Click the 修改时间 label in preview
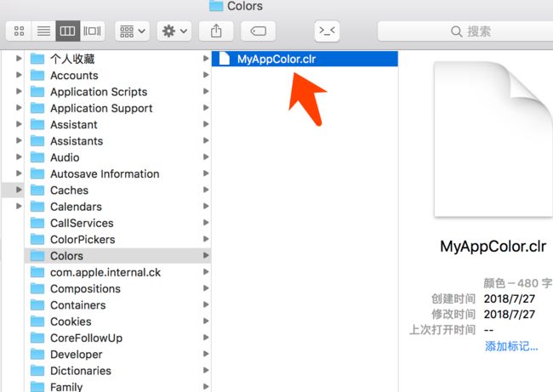Screen dimensions: 553x392 click(x=453, y=314)
